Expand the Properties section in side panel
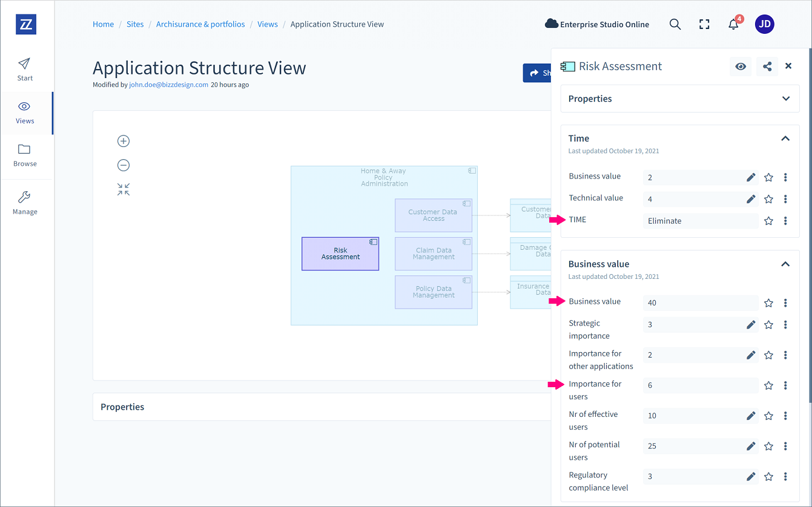812x507 pixels. pyautogui.click(x=786, y=99)
